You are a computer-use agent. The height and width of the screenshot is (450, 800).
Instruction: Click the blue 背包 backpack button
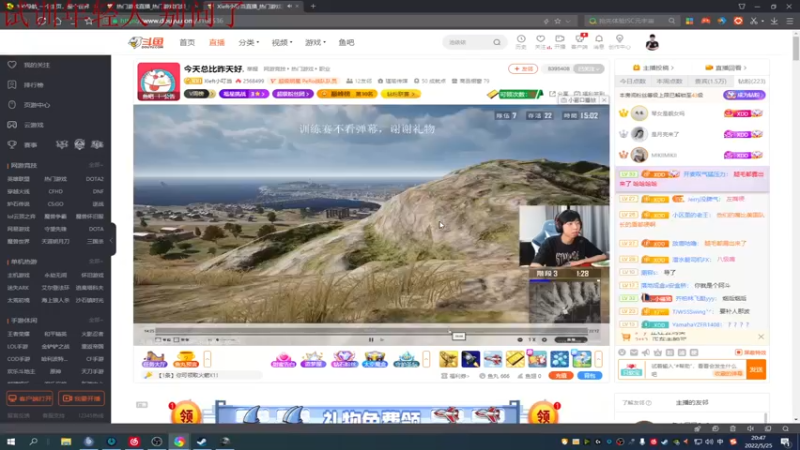(x=589, y=376)
